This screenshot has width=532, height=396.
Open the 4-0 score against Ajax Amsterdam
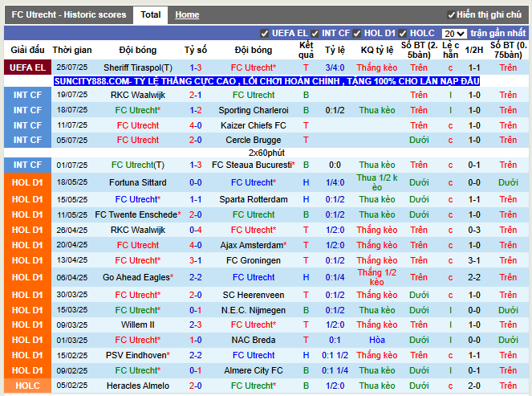coord(196,245)
